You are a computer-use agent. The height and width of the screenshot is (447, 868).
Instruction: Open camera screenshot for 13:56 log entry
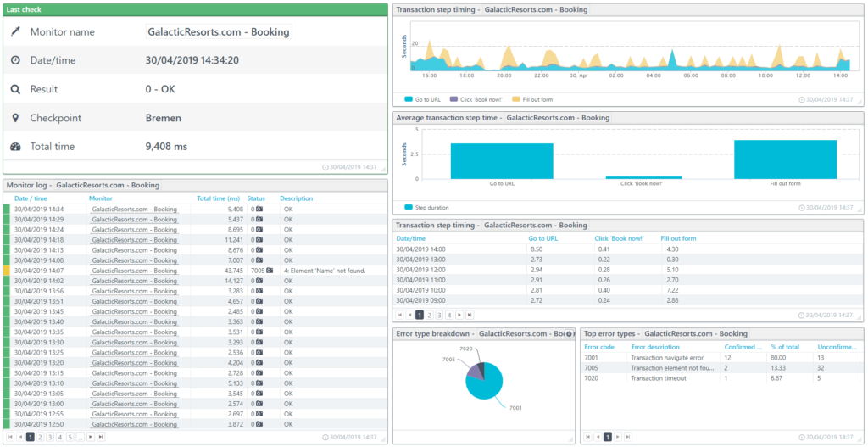coord(259,291)
